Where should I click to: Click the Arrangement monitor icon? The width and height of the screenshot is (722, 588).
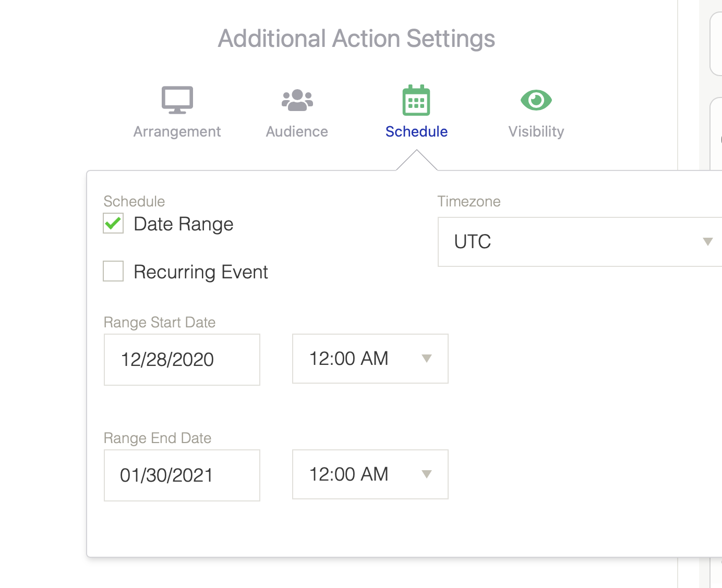[x=177, y=100]
